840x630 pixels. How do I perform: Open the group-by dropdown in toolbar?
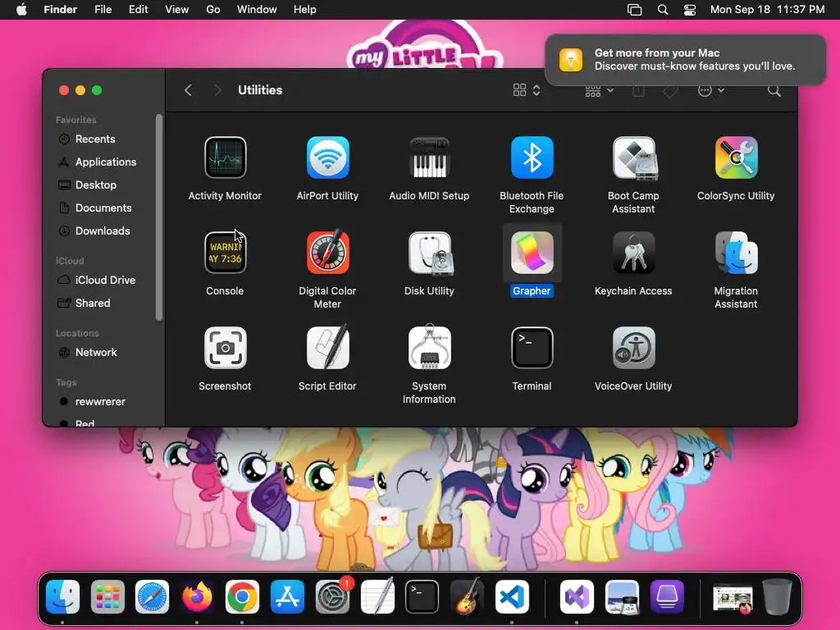tap(599, 90)
